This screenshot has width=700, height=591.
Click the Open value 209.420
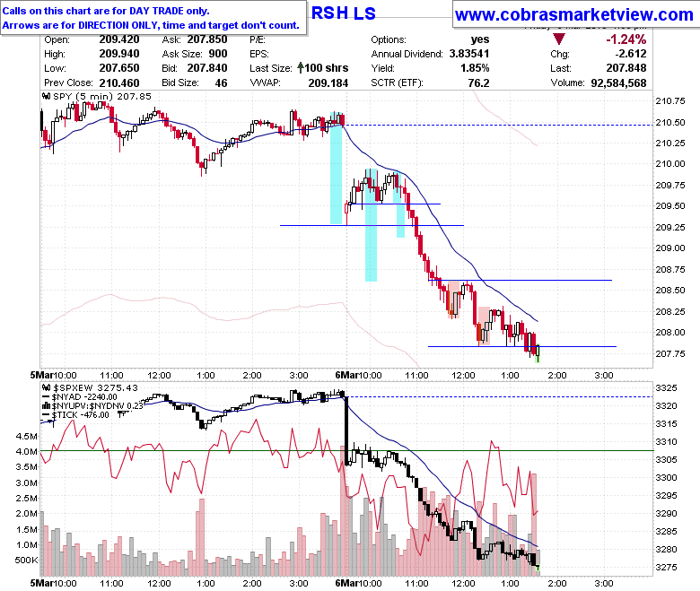coord(119,39)
